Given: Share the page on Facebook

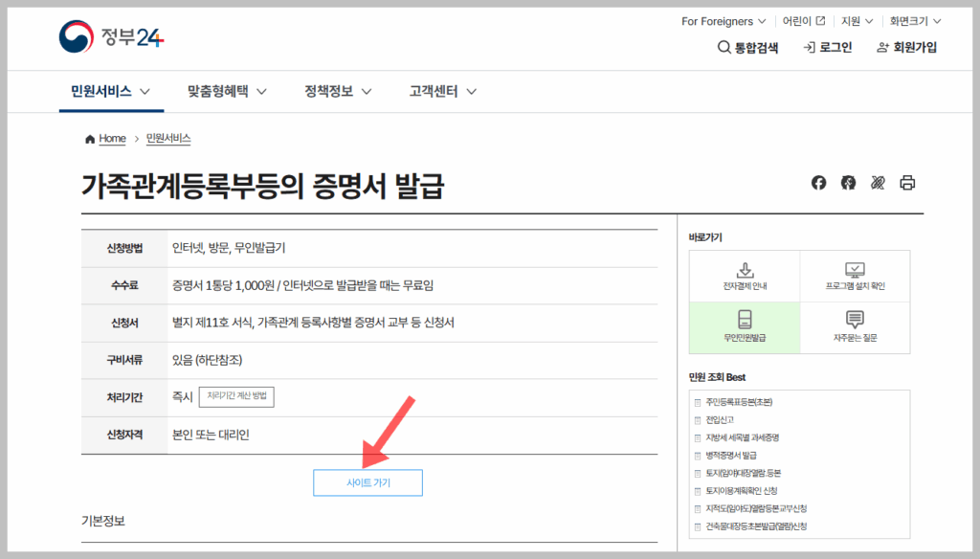Looking at the screenshot, I should click(818, 182).
